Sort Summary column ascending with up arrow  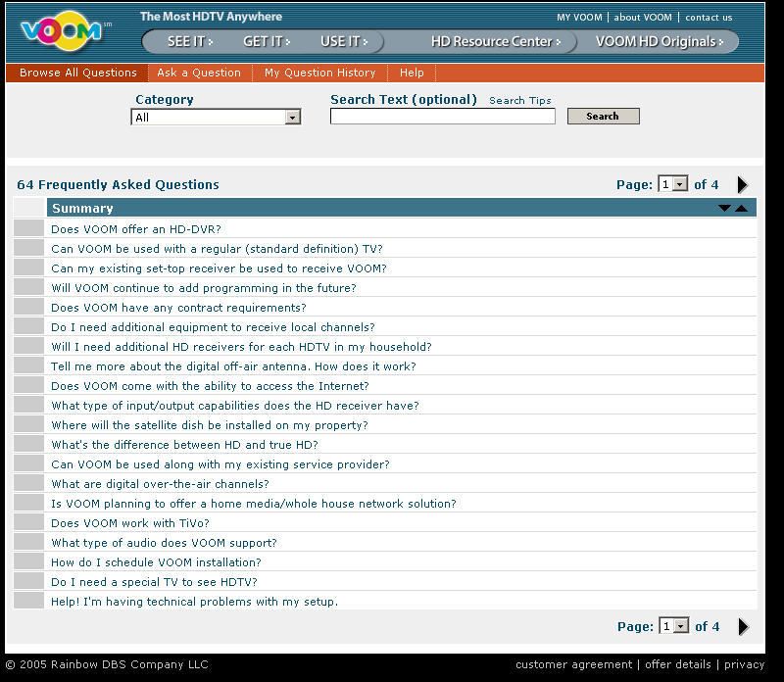(x=742, y=208)
